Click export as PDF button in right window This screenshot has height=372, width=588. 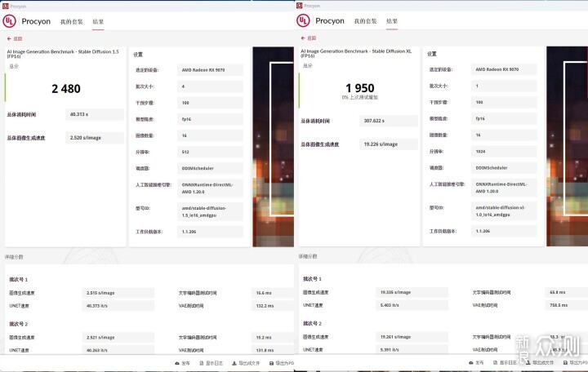point(576,363)
